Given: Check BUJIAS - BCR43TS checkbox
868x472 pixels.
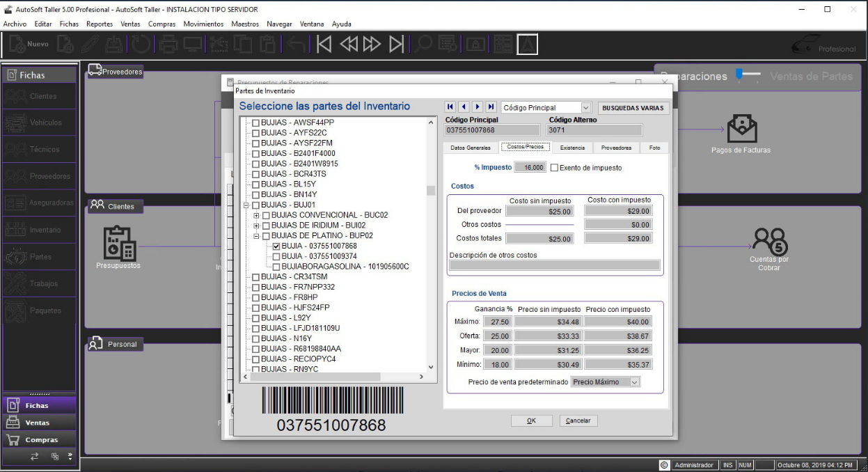Looking at the screenshot, I should point(255,174).
